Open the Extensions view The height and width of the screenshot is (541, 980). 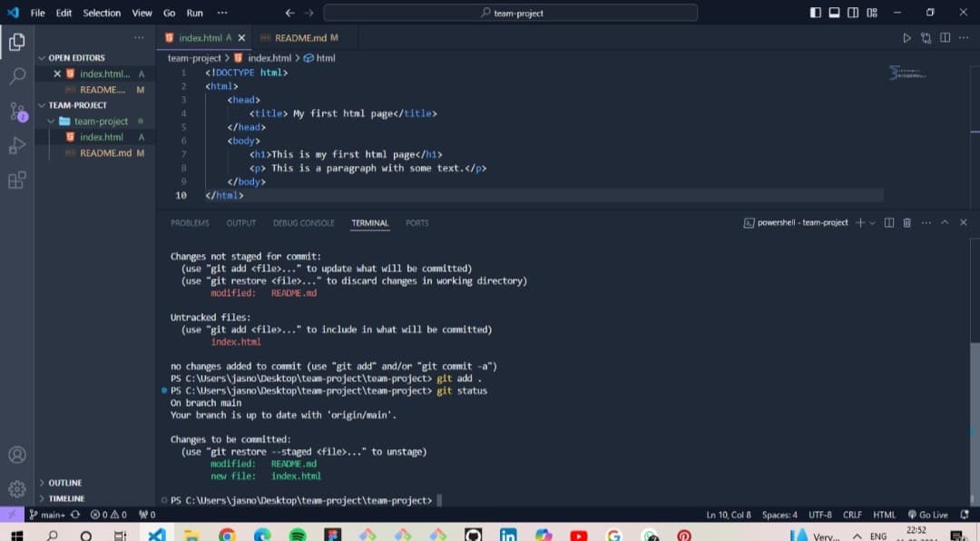[17, 180]
